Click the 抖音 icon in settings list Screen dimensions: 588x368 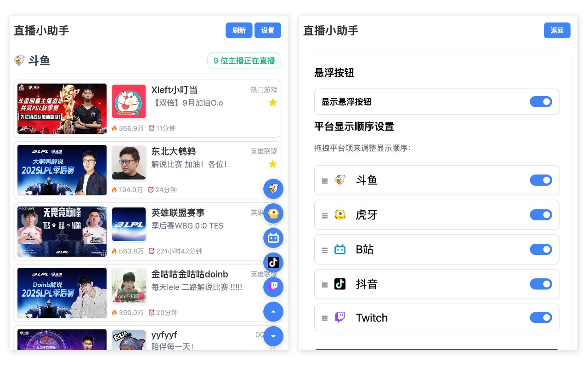340,284
